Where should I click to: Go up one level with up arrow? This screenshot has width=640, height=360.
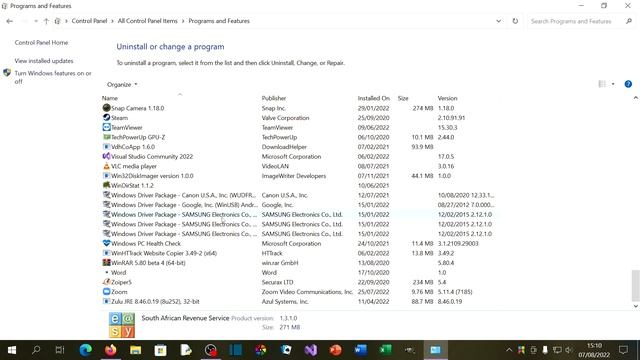[46, 21]
